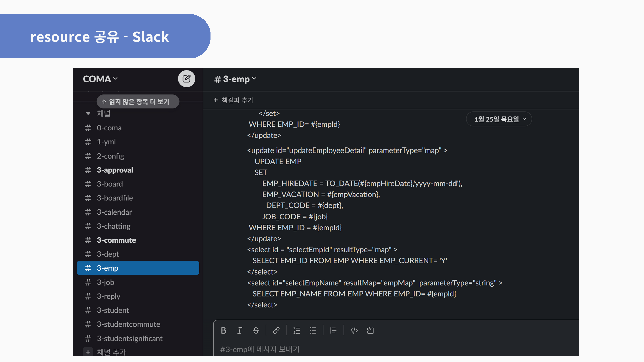Insert inline code formatting

354,330
